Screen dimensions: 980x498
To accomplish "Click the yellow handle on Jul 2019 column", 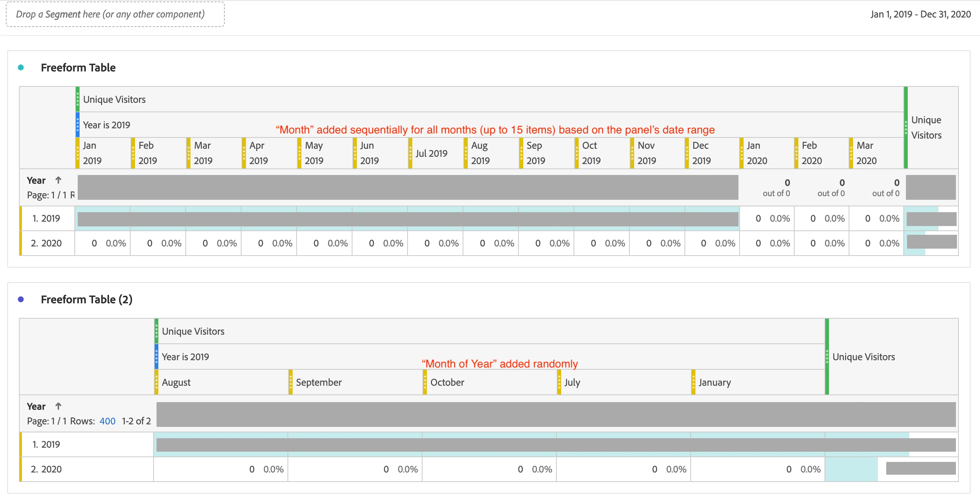I will (x=410, y=153).
